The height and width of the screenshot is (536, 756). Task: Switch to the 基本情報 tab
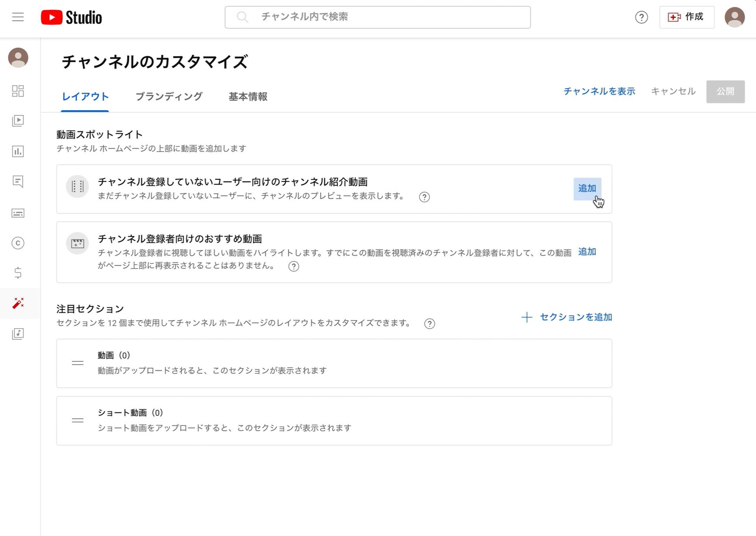[x=247, y=97]
